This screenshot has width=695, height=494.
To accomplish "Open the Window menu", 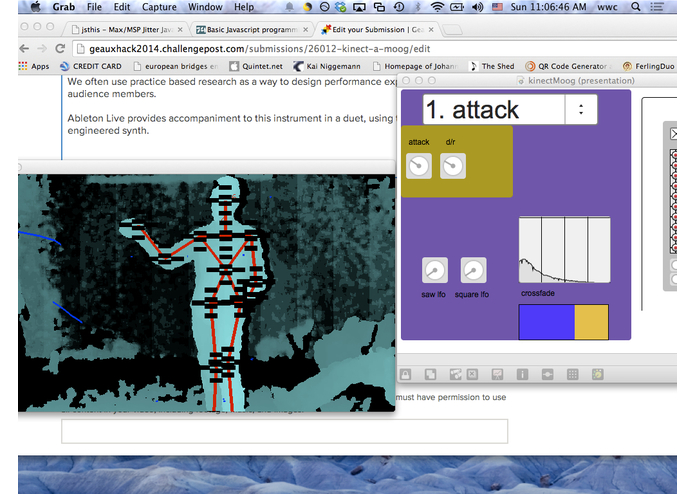I will pyautogui.click(x=205, y=7).
